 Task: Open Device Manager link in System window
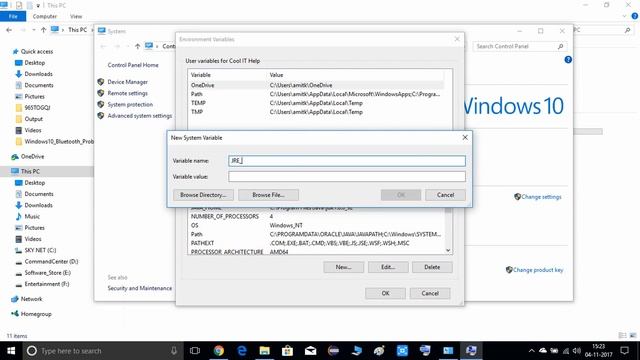127,82
